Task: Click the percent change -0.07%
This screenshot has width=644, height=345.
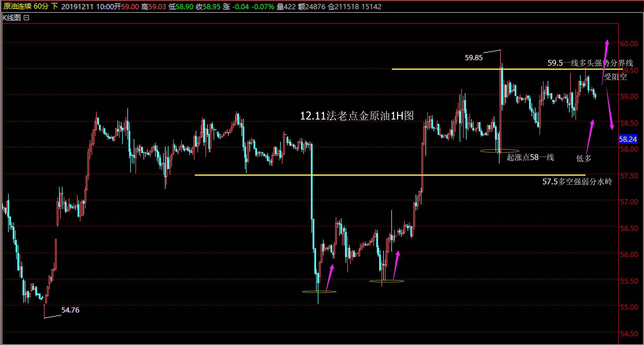Action: click(x=263, y=7)
